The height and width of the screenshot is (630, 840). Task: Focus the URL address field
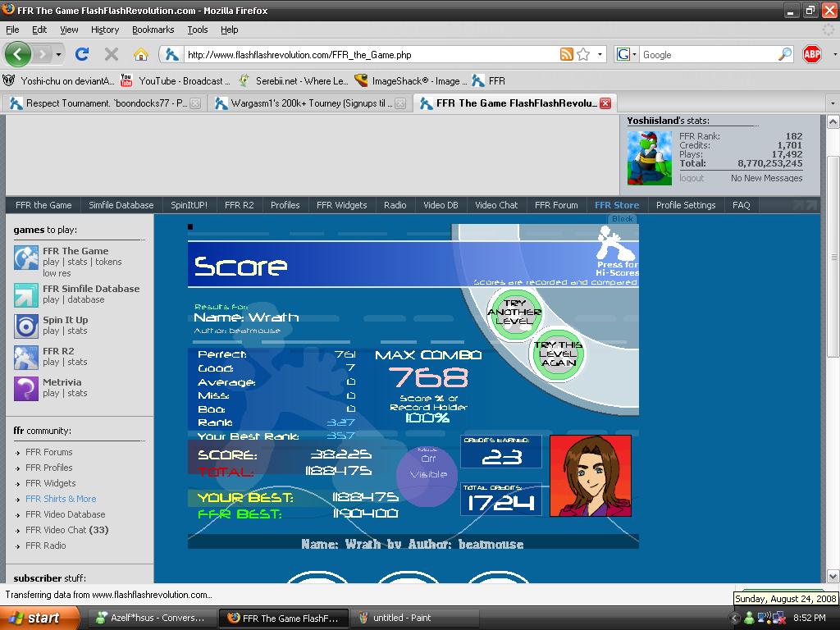coord(371,54)
